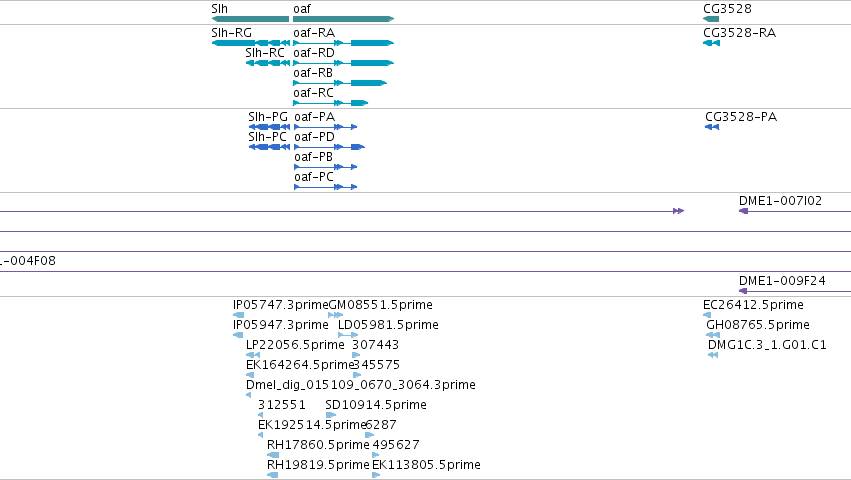Image resolution: width=851 pixels, height=480 pixels.
Task: Click the oaf-RB label text
Action: 313,73
